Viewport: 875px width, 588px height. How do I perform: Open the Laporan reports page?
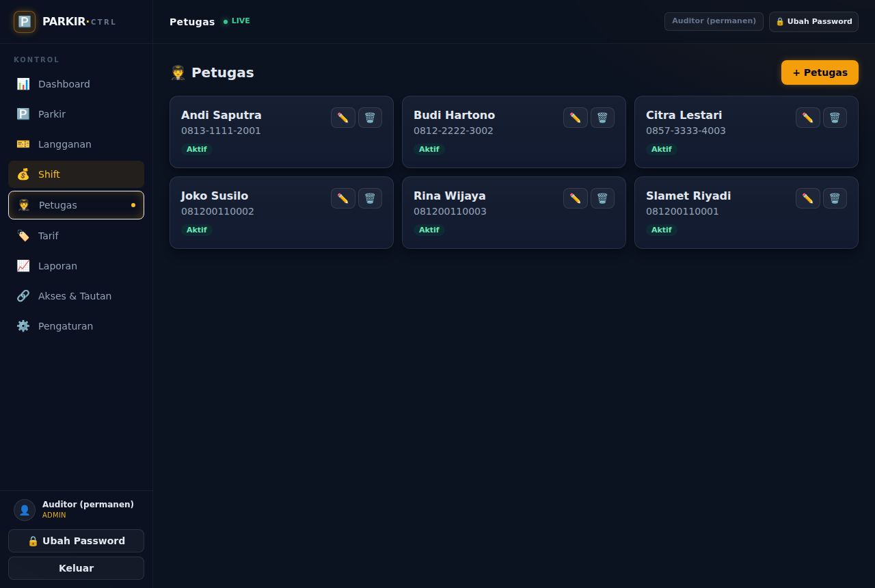pyautogui.click(x=76, y=266)
